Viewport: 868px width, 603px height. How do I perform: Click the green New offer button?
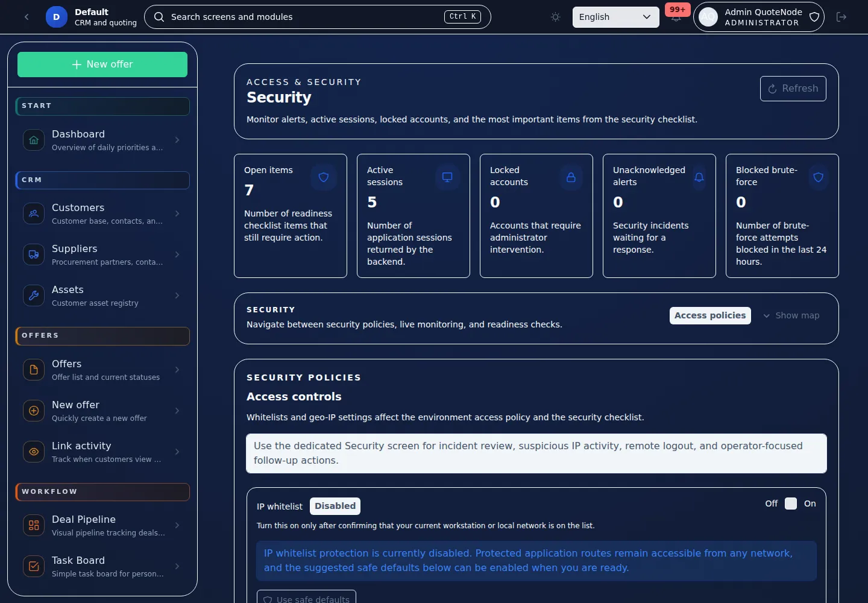(102, 65)
